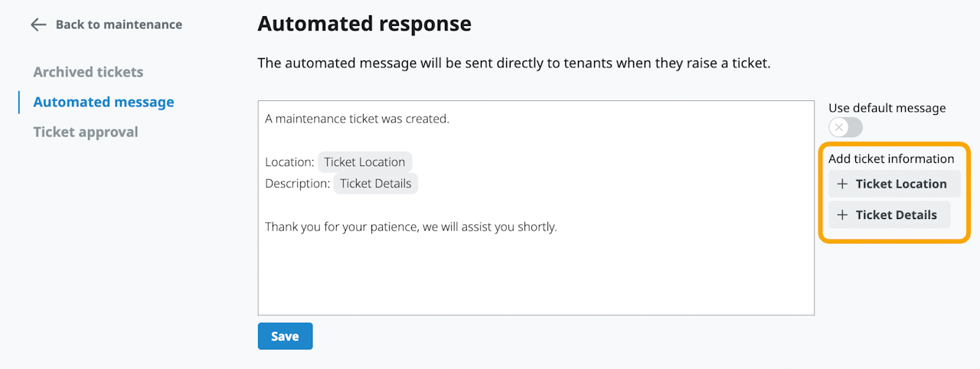Click the plus icon beside Ticket Location
The width and height of the screenshot is (980, 369).
tap(842, 184)
